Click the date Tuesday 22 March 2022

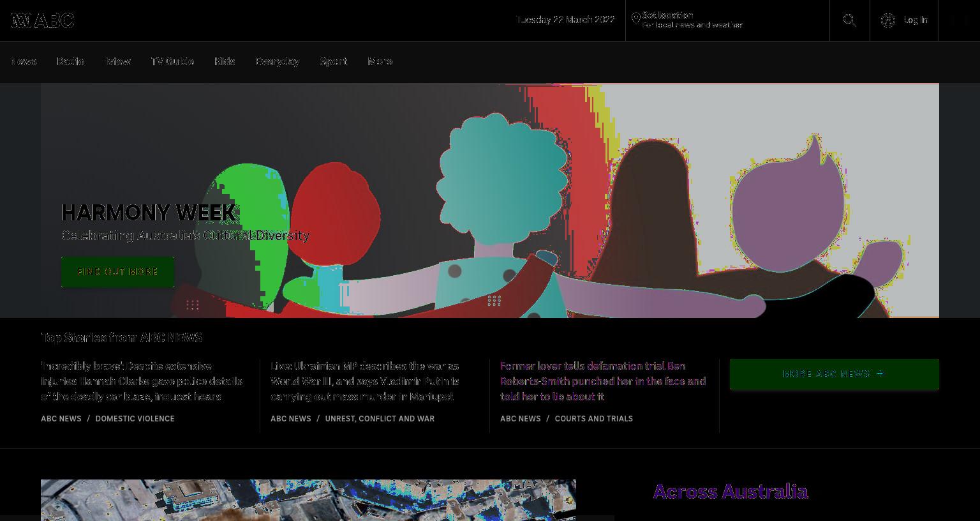[x=565, y=20]
